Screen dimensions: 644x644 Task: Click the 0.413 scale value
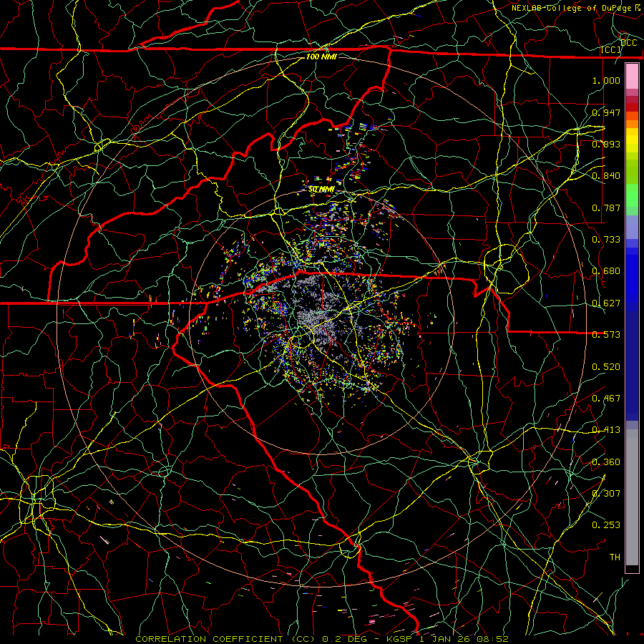pyautogui.click(x=606, y=430)
